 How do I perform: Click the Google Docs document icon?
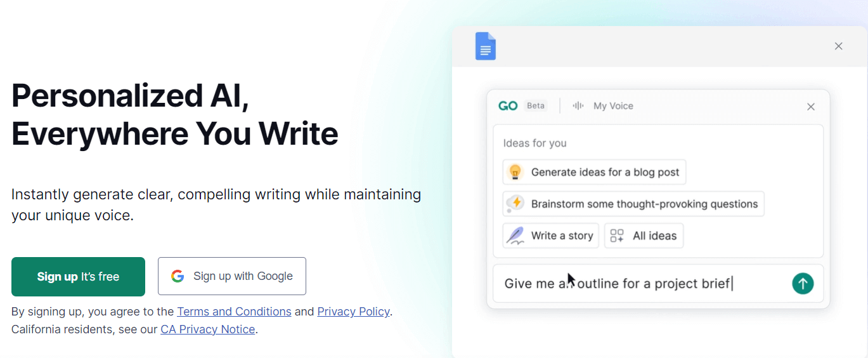[x=486, y=46]
